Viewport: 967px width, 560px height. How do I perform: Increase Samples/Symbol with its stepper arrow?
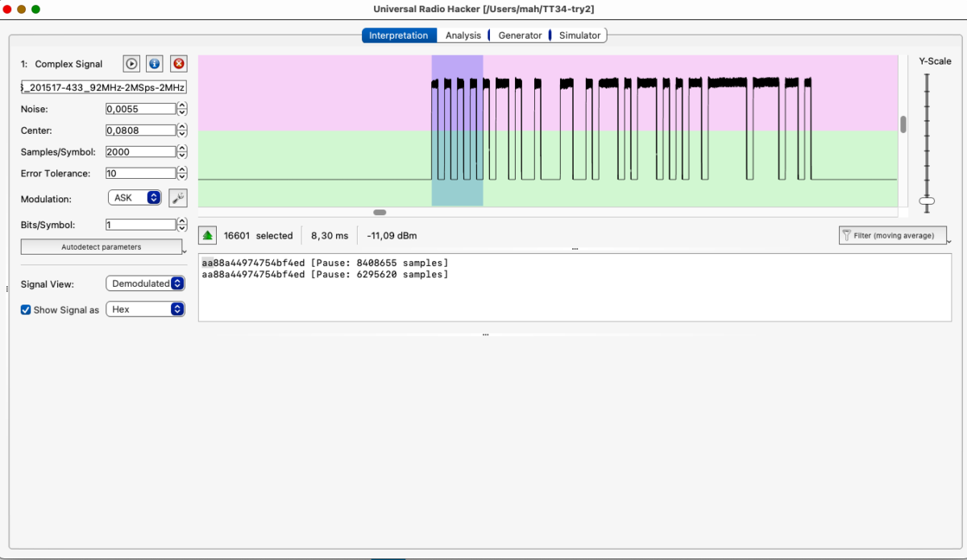pos(182,147)
